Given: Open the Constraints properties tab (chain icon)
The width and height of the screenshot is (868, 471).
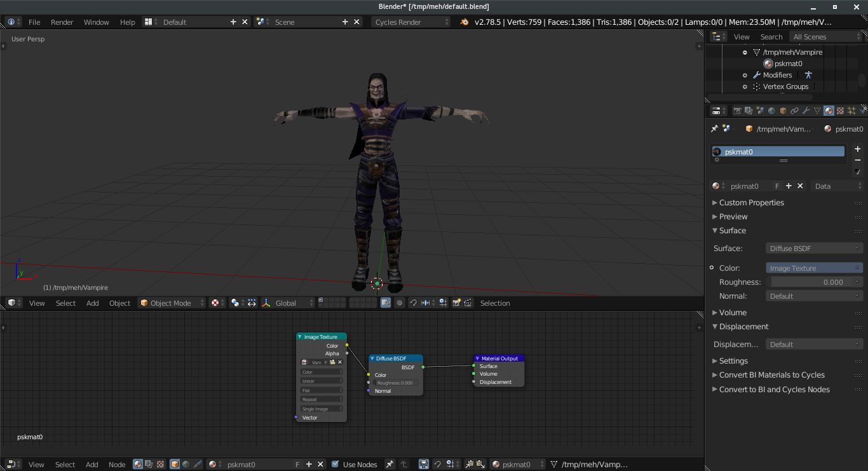Looking at the screenshot, I should [794, 111].
